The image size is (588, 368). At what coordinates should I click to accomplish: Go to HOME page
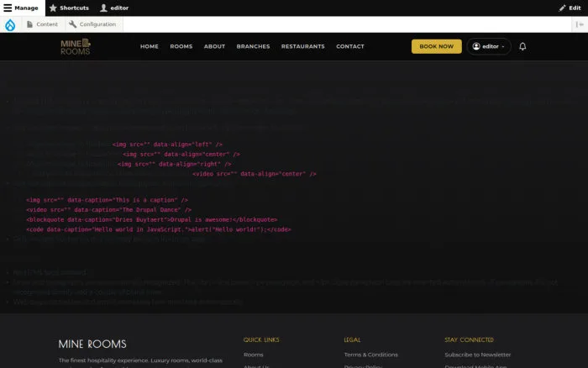150,46
